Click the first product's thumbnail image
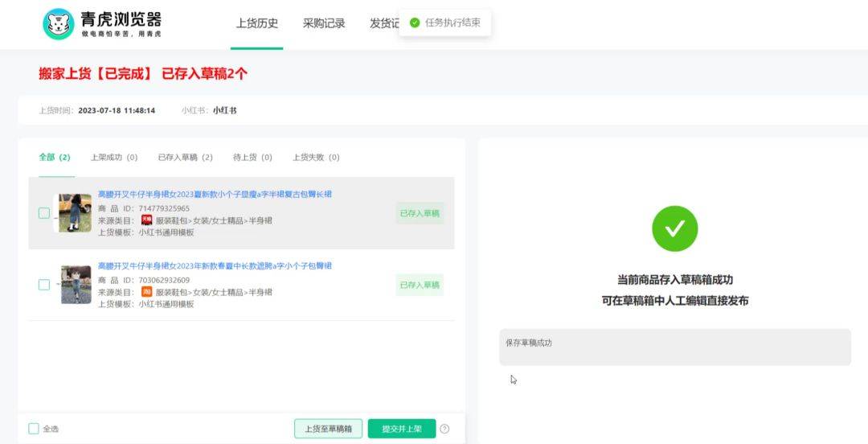This screenshot has height=444, width=868. click(x=75, y=213)
